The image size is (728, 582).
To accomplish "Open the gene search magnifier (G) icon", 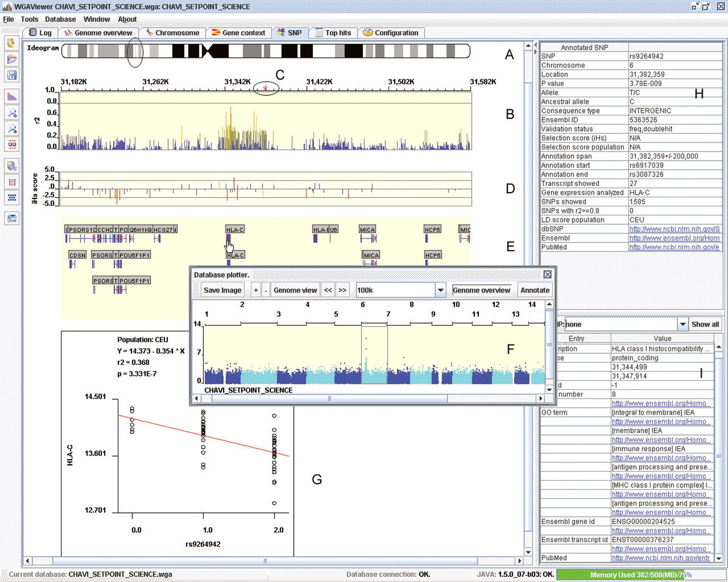I will [x=12, y=113].
